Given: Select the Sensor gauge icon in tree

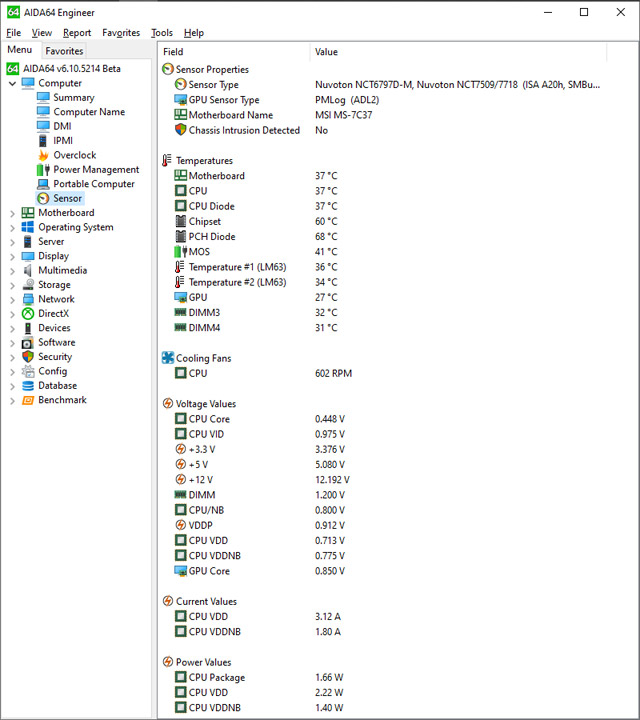Looking at the screenshot, I should (x=43, y=198).
